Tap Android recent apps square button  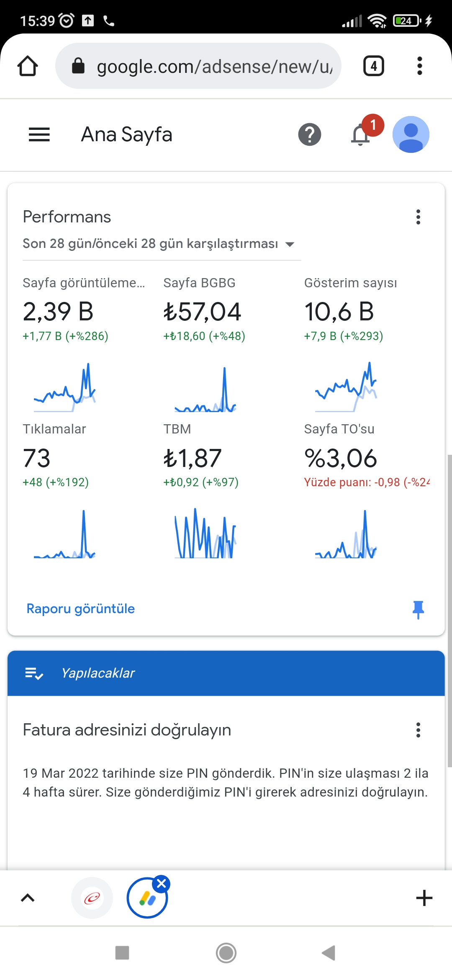[122, 953]
